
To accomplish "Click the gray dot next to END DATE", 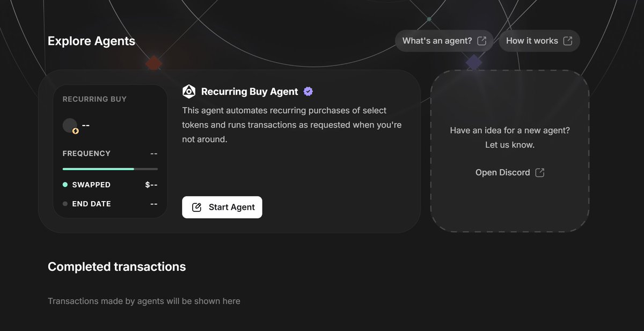I will pos(65,204).
